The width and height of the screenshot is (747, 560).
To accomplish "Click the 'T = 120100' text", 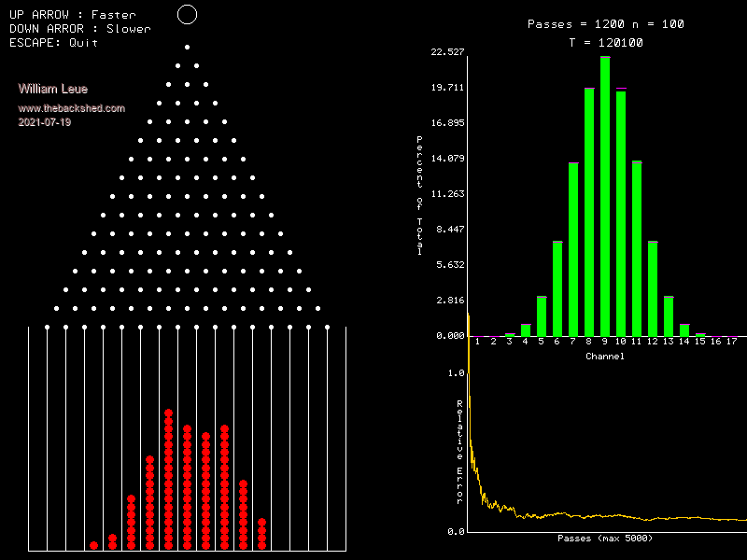I will coord(605,43).
